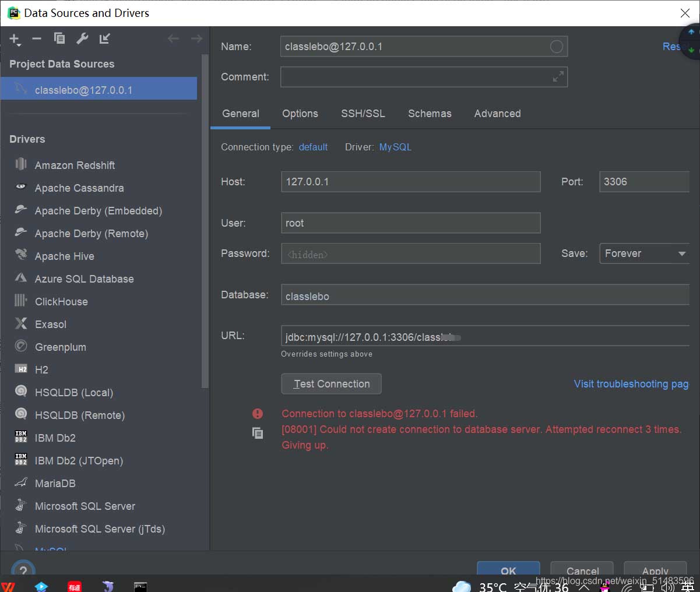Open driver settings via the wrench icon
Screen dimensions: 700x592
click(82, 38)
